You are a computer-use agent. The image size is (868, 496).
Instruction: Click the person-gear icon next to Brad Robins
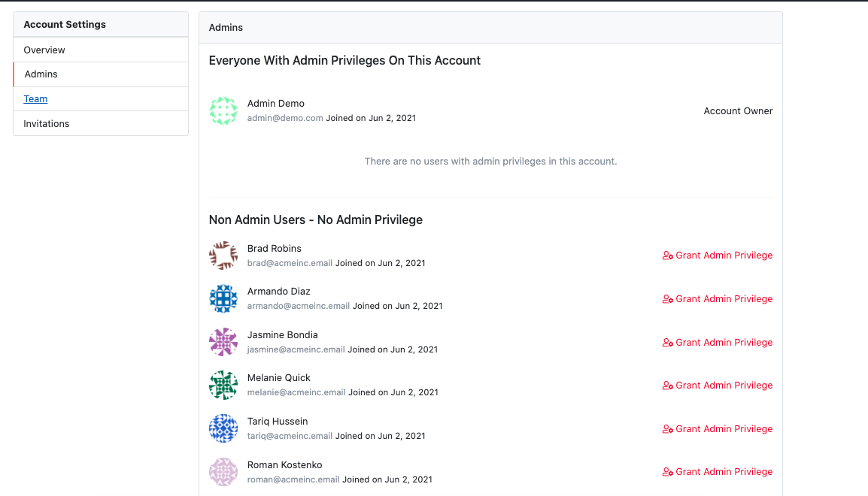click(x=667, y=256)
